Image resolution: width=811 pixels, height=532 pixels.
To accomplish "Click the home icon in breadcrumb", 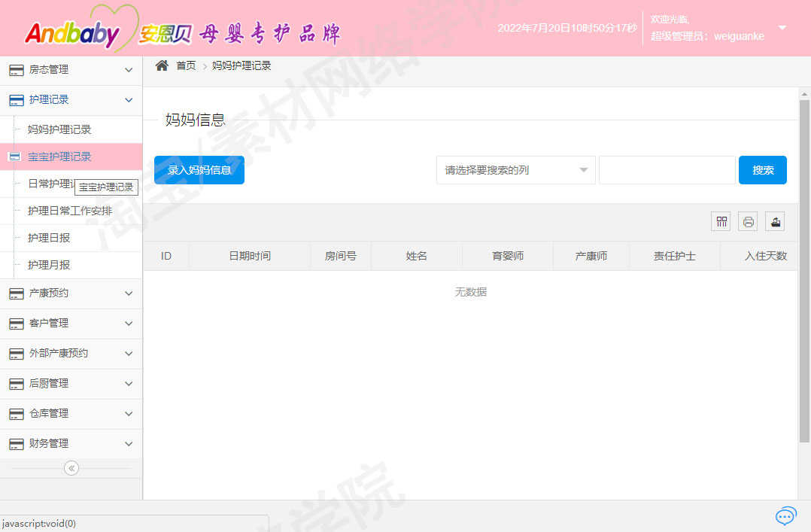I will 162,65.
